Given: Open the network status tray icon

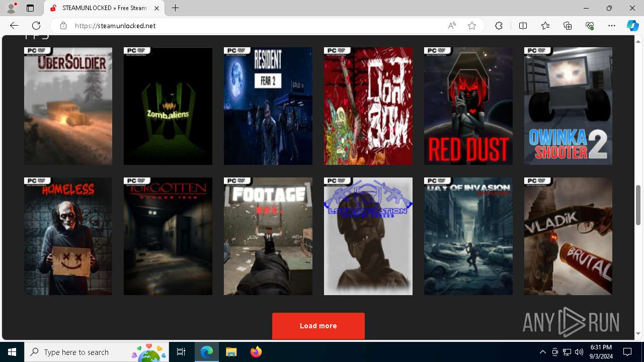Looking at the screenshot, I should tap(567, 352).
